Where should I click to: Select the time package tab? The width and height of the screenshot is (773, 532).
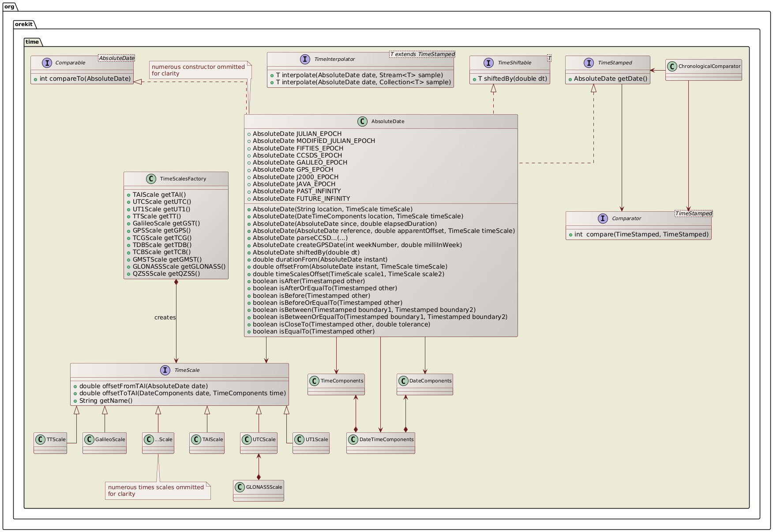coord(32,42)
